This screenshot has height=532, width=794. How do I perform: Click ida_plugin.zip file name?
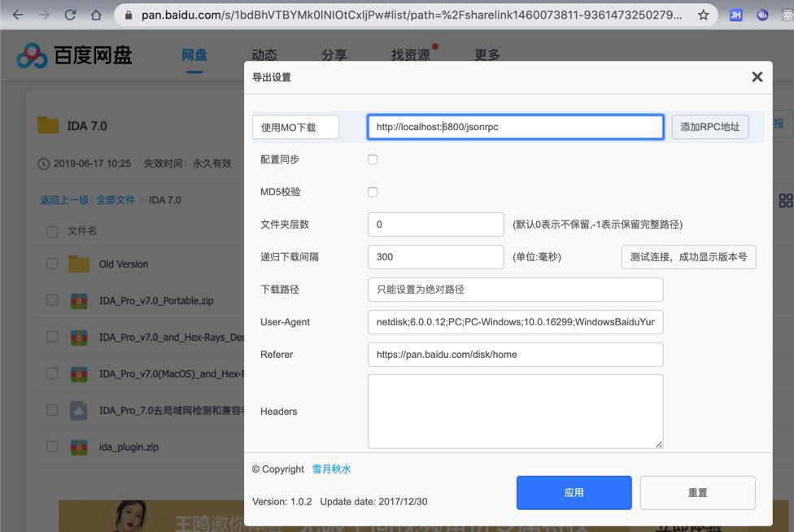pos(129,447)
